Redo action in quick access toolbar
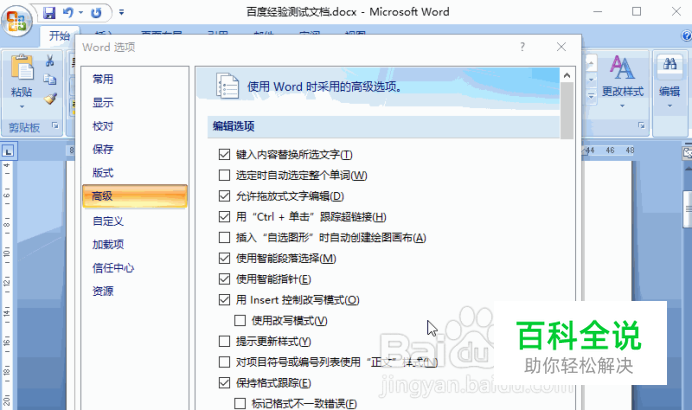This screenshot has height=410, width=692. point(96,13)
